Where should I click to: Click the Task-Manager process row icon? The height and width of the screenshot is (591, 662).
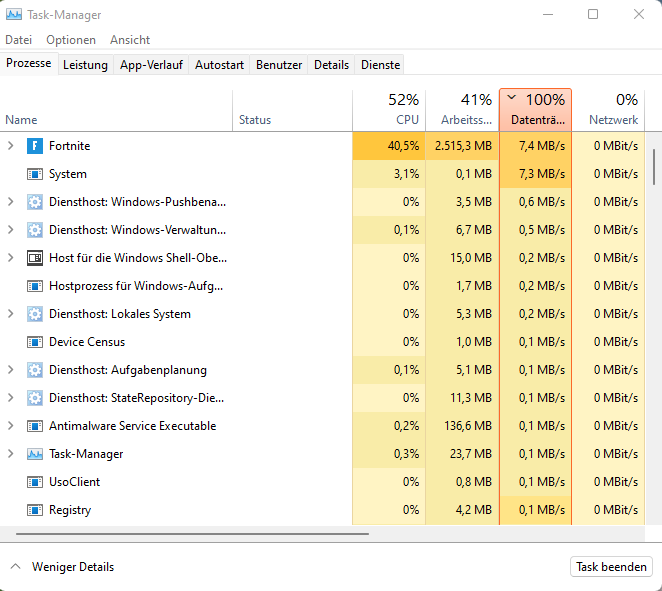pos(35,454)
